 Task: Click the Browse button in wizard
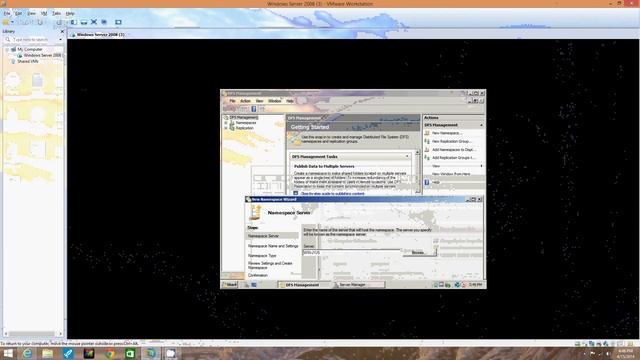click(419, 253)
